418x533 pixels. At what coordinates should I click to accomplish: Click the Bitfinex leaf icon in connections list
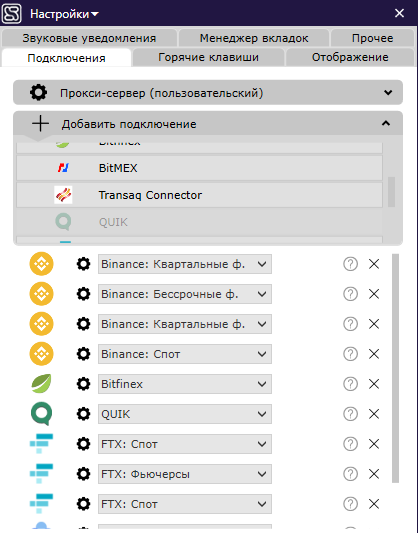[41, 384]
